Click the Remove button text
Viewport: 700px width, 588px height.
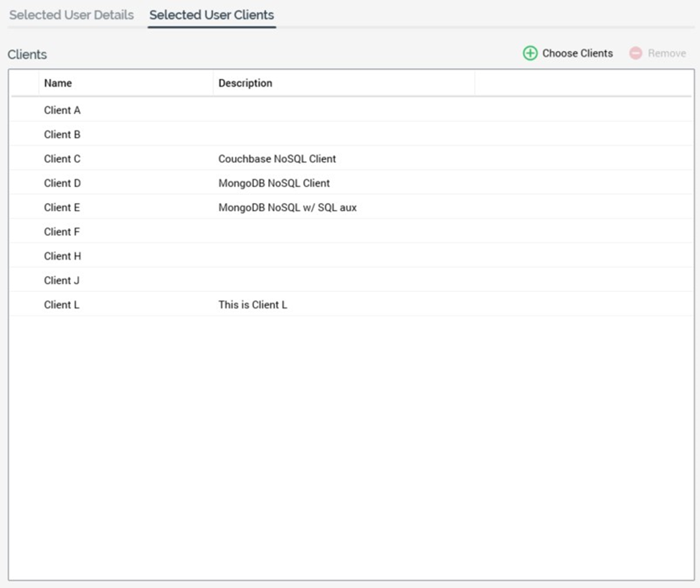point(666,53)
